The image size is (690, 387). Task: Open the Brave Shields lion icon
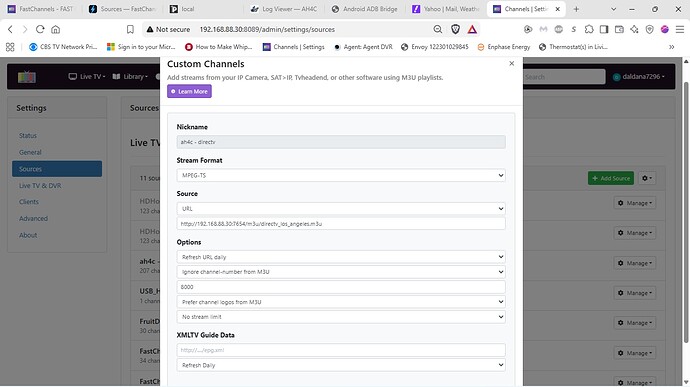pos(455,29)
